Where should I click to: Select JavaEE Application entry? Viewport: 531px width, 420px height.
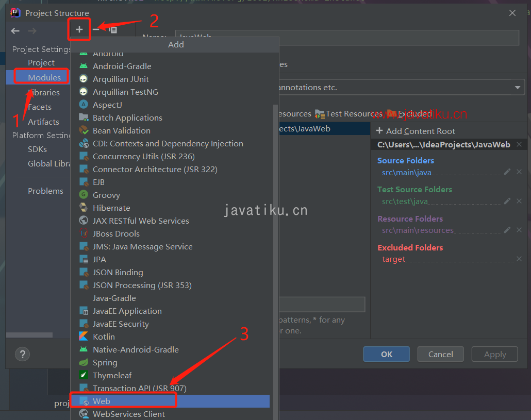point(170,311)
